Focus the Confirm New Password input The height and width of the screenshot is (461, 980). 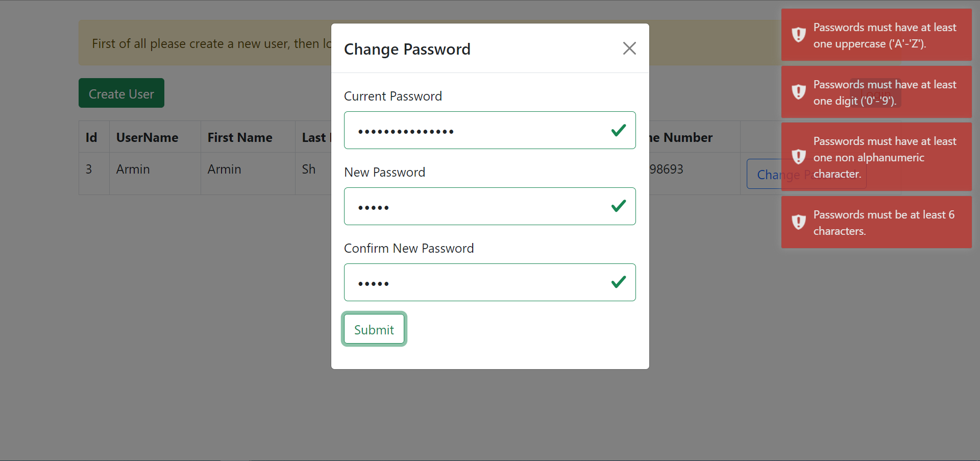(x=489, y=282)
